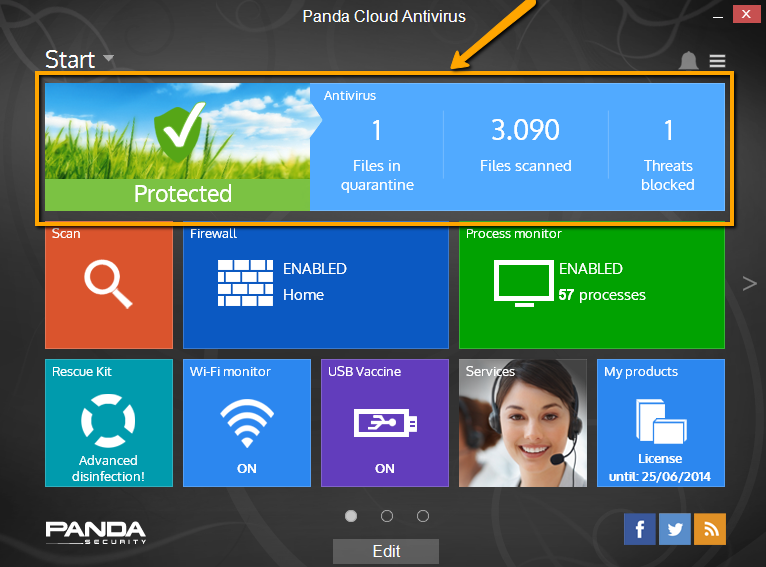Click the Firewall brick wall icon
This screenshot has width=766, height=567.
(x=245, y=283)
